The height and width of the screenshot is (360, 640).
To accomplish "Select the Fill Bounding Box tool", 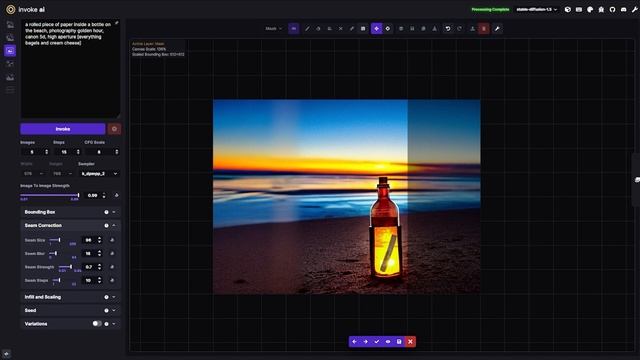I will (x=329, y=29).
